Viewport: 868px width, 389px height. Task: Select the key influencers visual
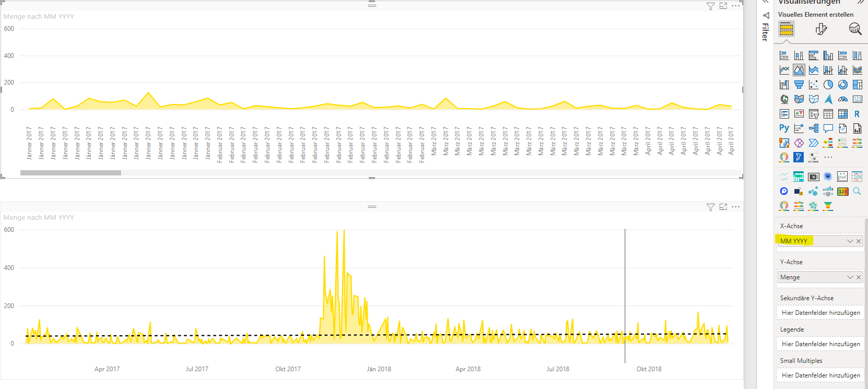point(799,128)
